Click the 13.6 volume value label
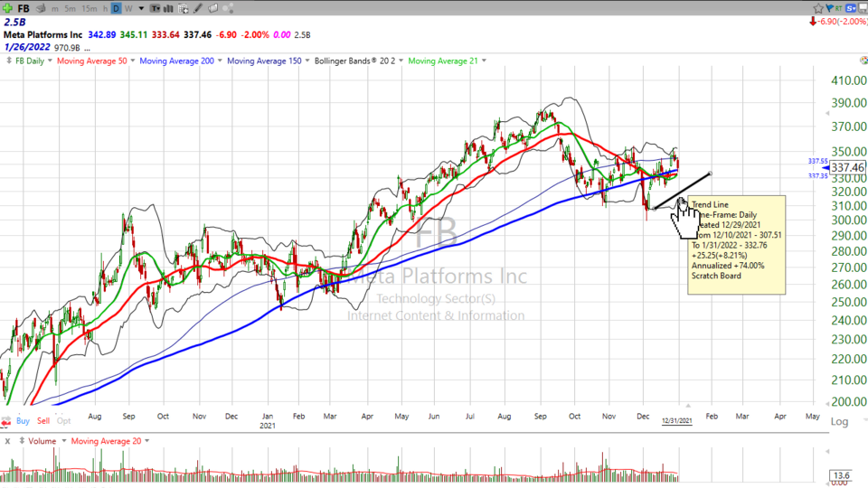 tap(842, 475)
